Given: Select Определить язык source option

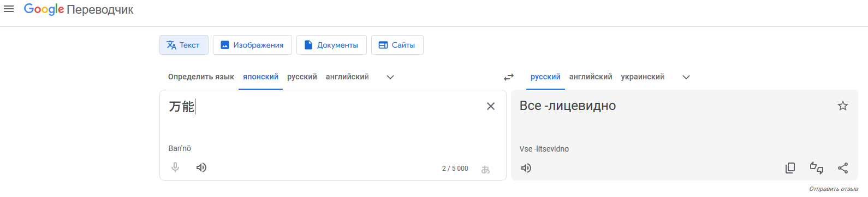Looking at the screenshot, I should pyautogui.click(x=201, y=77).
